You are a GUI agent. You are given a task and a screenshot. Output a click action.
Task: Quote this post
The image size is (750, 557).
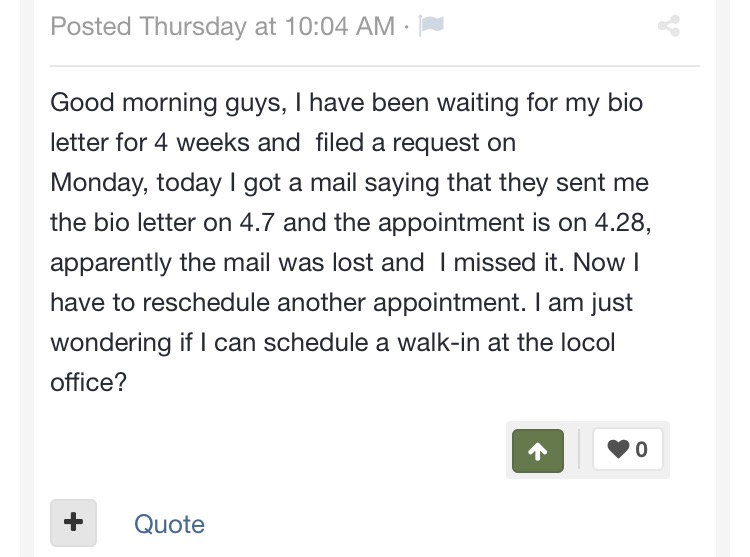click(169, 524)
